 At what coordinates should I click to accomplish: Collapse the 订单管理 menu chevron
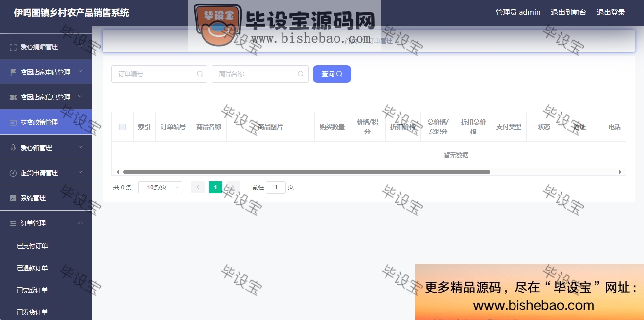coord(81,223)
